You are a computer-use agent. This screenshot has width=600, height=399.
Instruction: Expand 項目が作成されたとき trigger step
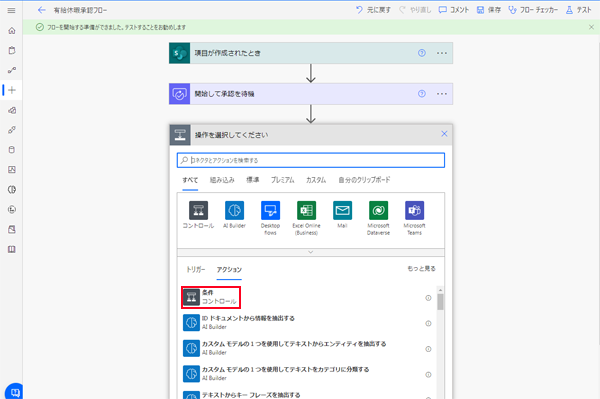[x=311, y=53]
